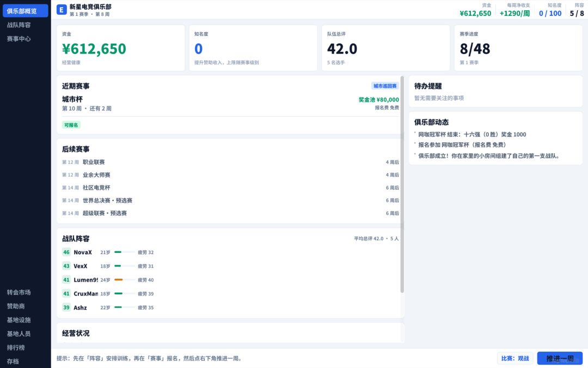Select 赞助商 in the sidebar

pyautogui.click(x=26, y=306)
